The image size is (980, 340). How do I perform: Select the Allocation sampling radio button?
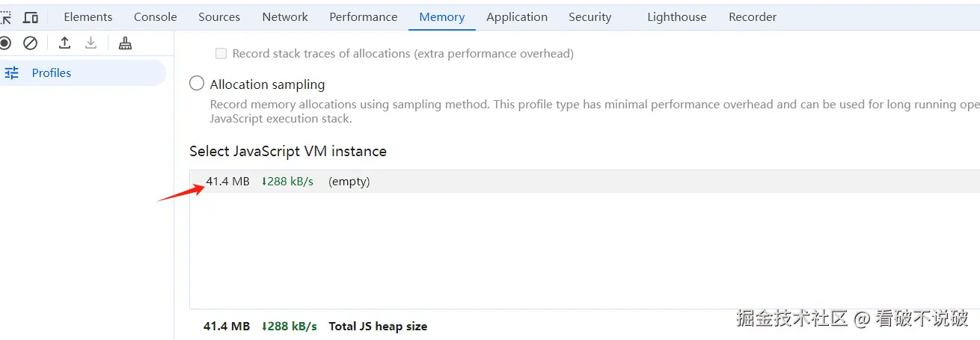(x=197, y=84)
